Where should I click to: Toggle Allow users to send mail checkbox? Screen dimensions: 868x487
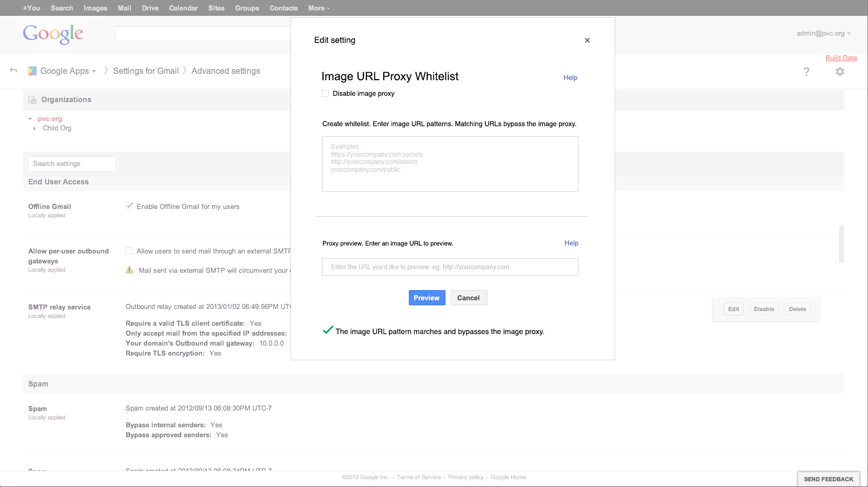129,251
